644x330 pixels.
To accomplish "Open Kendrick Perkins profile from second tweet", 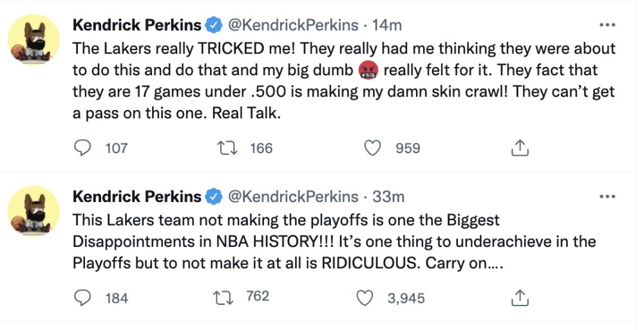I will [x=137, y=196].
